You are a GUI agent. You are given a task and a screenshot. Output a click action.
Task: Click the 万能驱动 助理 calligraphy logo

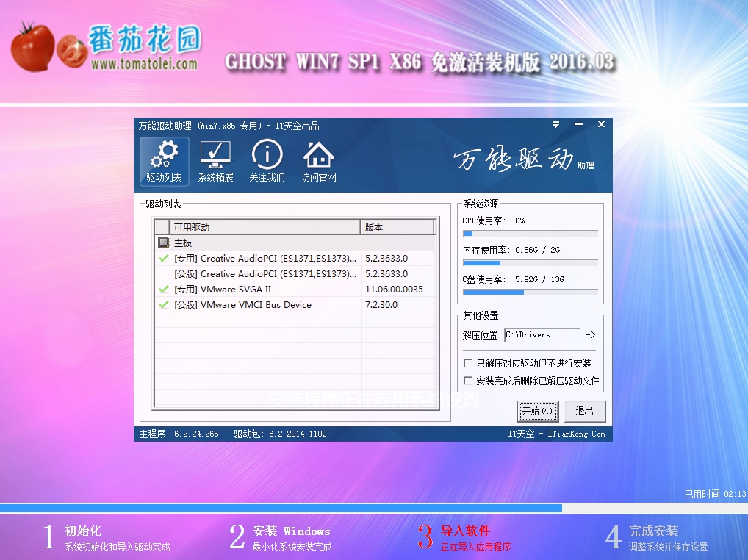pyautogui.click(x=523, y=159)
